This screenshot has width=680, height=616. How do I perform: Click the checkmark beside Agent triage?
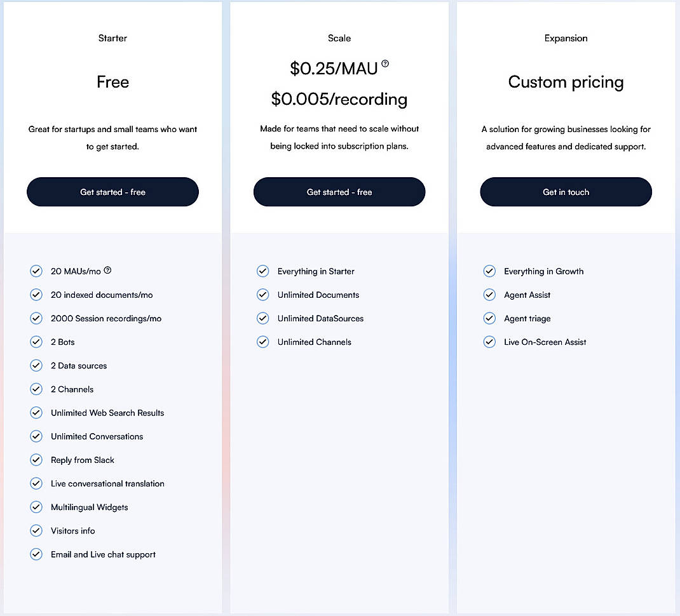tap(489, 318)
